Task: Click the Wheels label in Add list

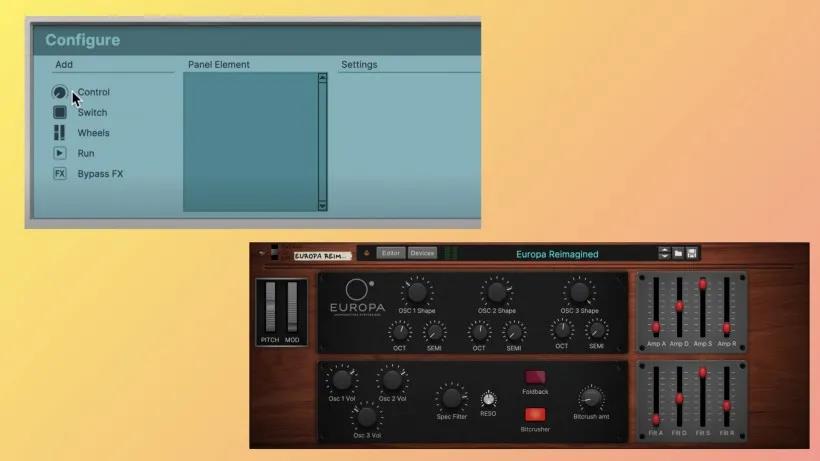Action: coord(94,133)
